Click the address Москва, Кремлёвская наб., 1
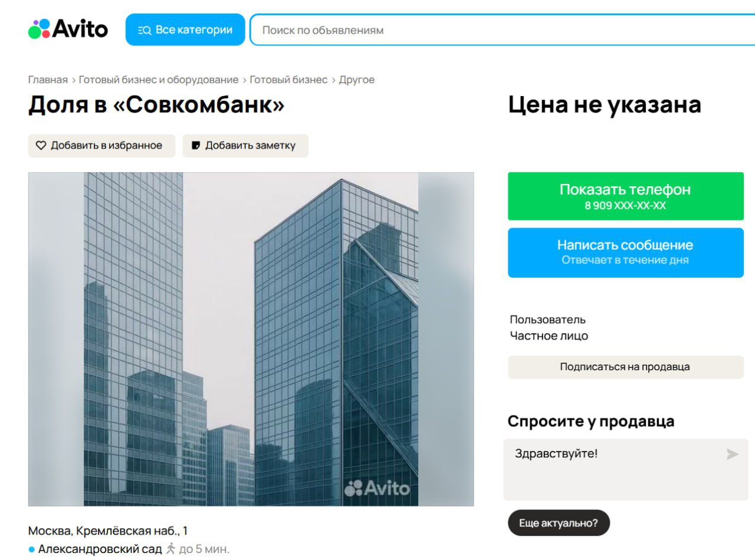 pos(108,531)
